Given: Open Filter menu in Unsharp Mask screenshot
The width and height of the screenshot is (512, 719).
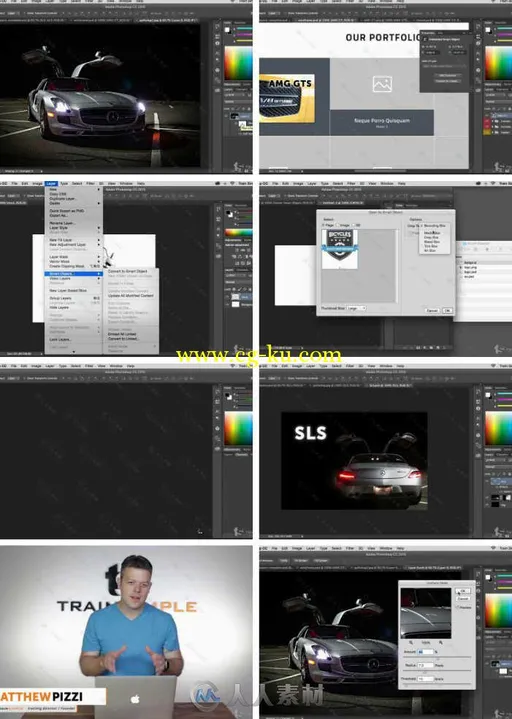Looking at the screenshot, I should 351,548.
